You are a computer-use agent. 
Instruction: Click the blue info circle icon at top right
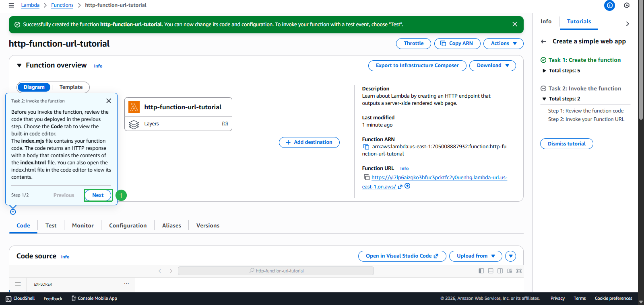tap(609, 5)
